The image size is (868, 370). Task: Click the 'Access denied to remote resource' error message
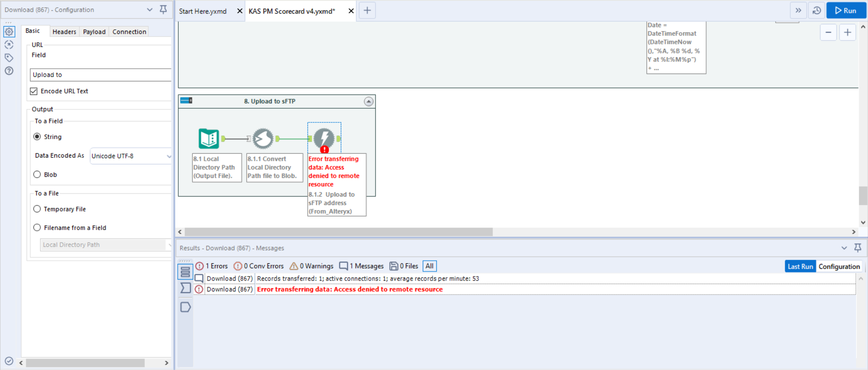[x=350, y=290]
